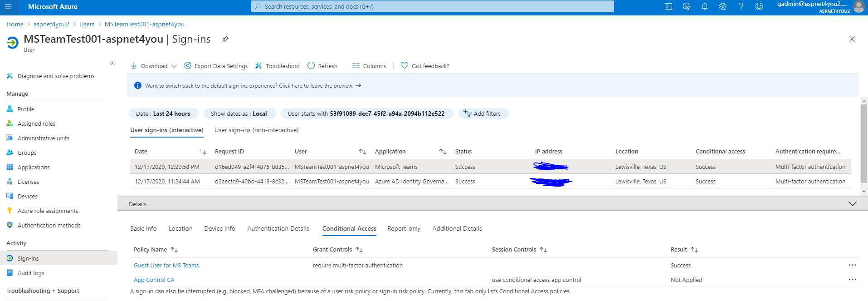Open the Authentication Details tab
Image resolution: width=868 pixels, height=301 pixels.
pyautogui.click(x=278, y=228)
